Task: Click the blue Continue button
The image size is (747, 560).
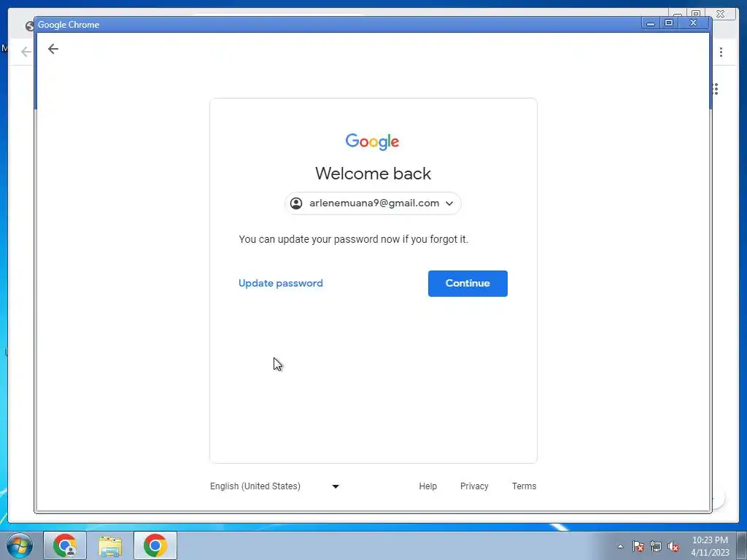Action: [468, 284]
